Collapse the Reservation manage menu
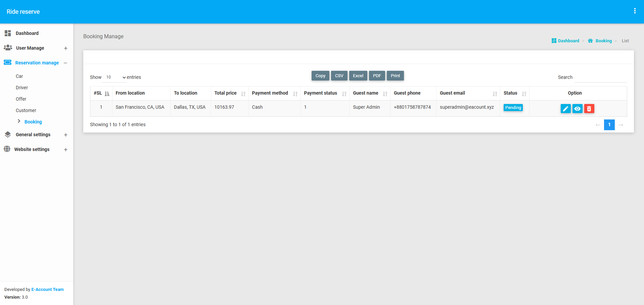Viewport: 644px width, 305px height. pos(65,63)
